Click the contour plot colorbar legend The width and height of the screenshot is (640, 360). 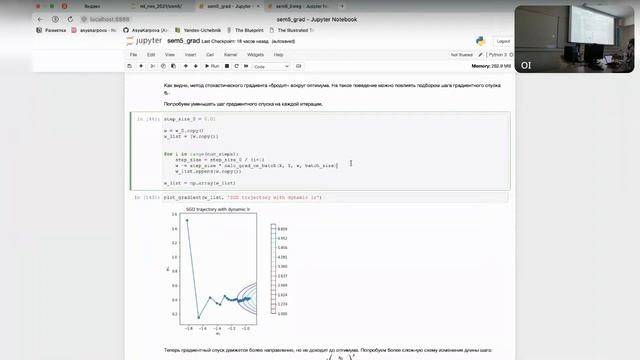pyautogui.click(x=279, y=269)
